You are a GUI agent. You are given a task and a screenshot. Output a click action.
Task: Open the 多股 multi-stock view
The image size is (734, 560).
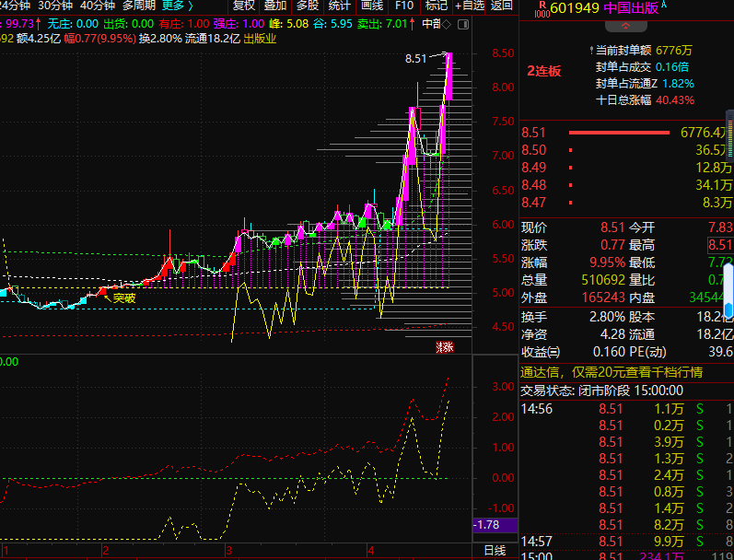pos(307,6)
